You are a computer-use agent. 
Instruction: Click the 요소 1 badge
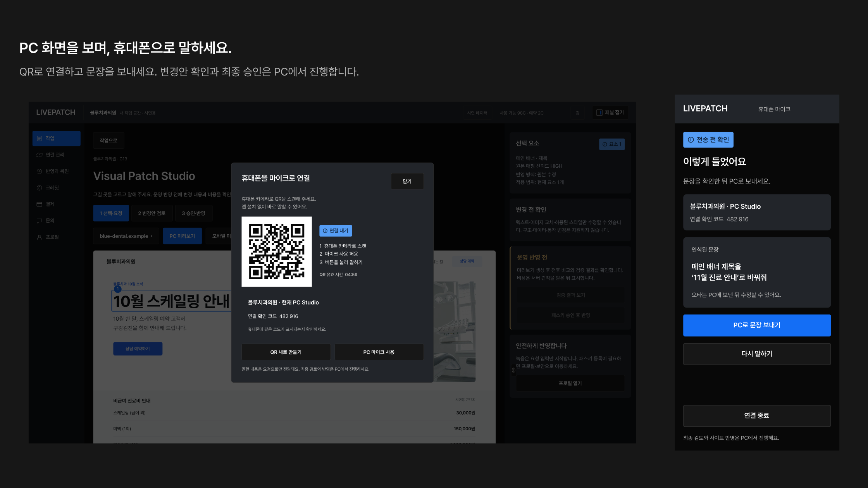coord(612,144)
